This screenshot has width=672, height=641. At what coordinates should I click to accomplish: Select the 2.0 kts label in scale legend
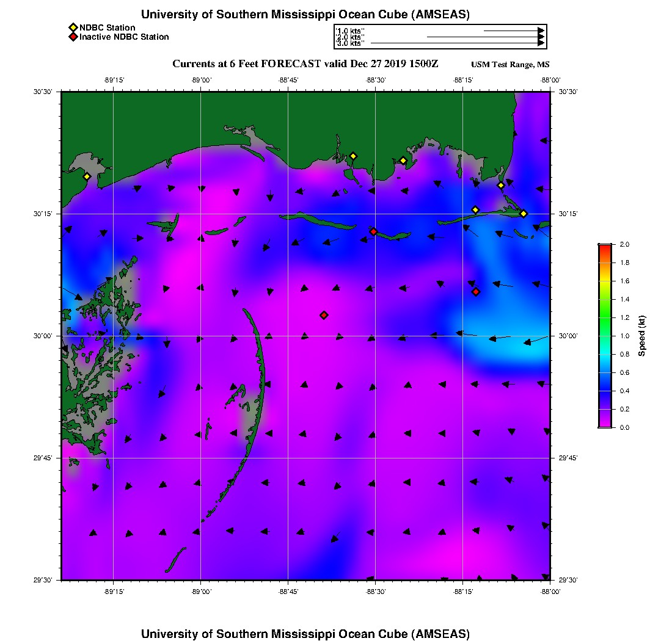coord(350,37)
